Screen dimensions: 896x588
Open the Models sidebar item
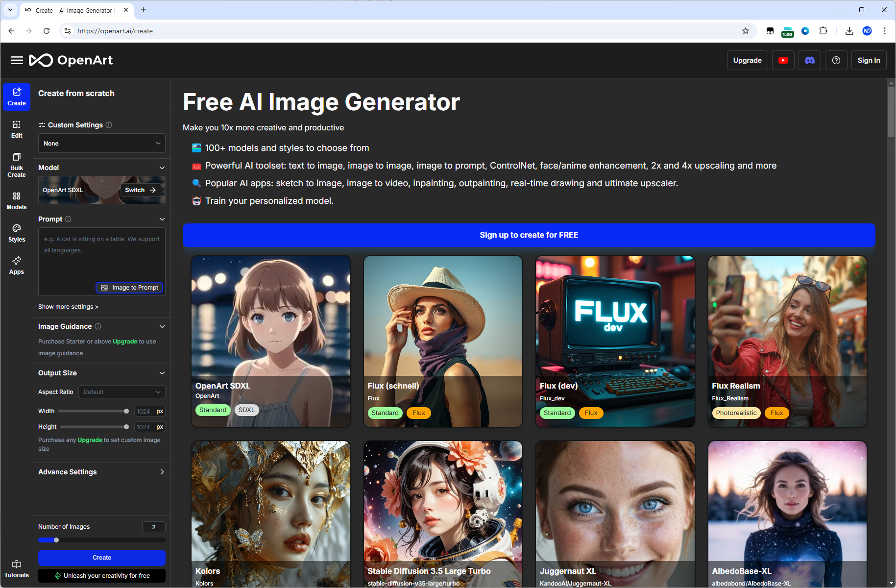17,201
